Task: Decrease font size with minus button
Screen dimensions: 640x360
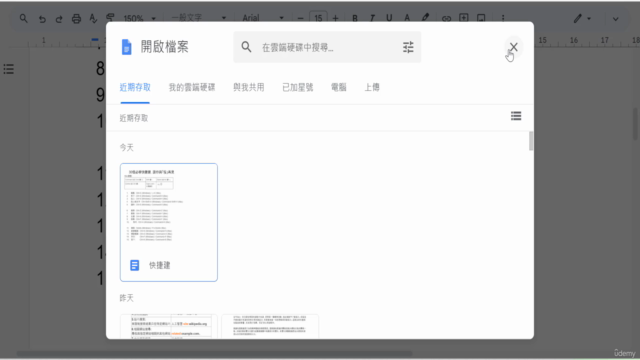Action: (x=300, y=18)
